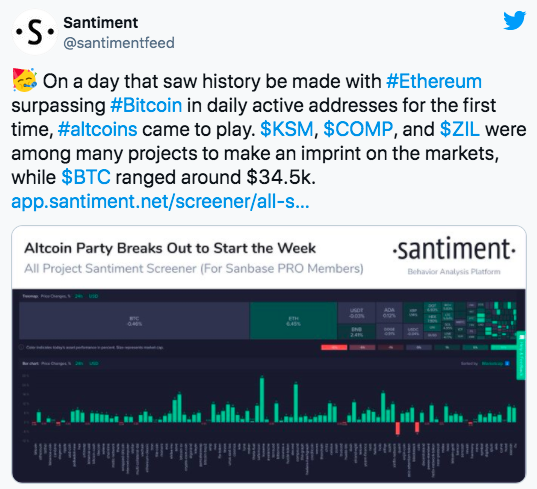Click the bright red legend swatch
The width and height of the screenshot is (537, 489).
[334, 347]
